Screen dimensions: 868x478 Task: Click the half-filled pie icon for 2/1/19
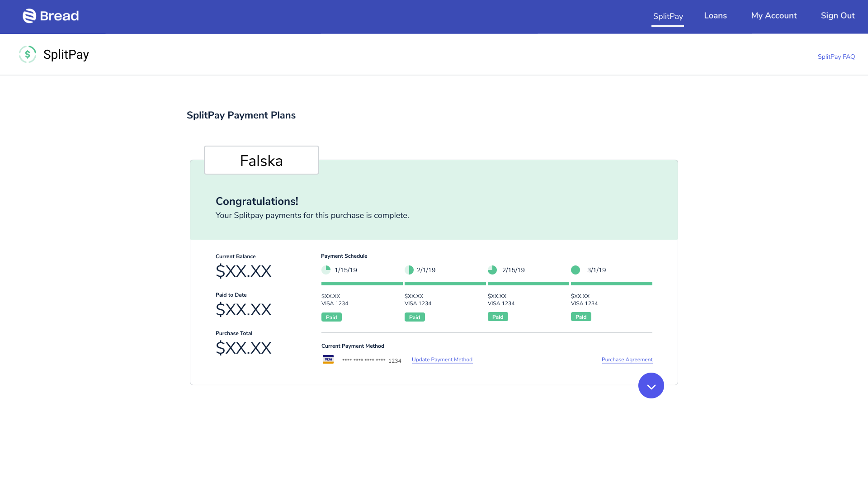(x=409, y=270)
